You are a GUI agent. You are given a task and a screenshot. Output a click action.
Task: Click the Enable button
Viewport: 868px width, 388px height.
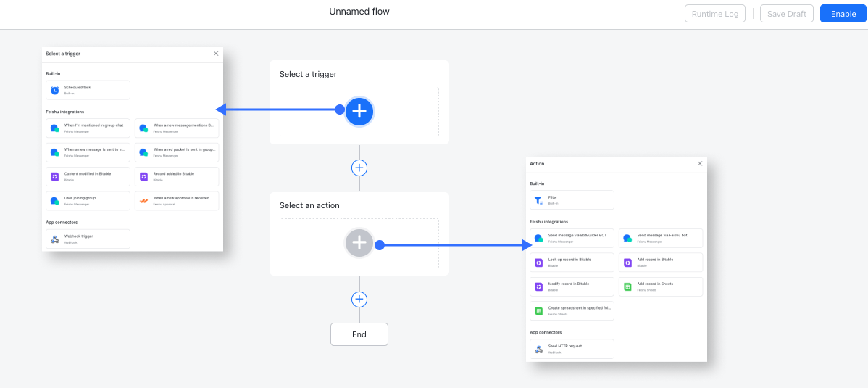(x=843, y=14)
